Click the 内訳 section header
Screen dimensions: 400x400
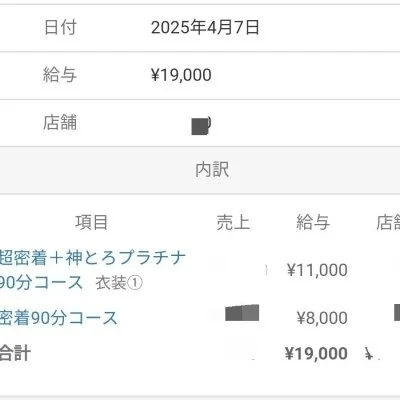pos(212,170)
